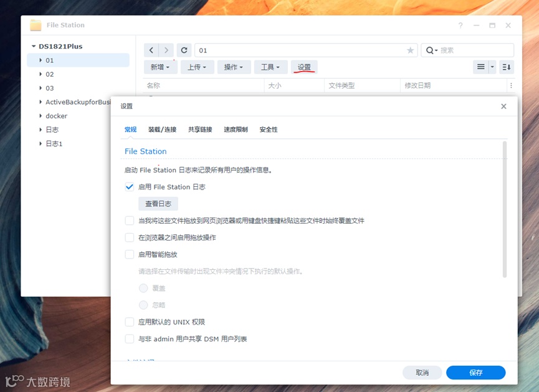Open File Station help question mark

[460, 26]
